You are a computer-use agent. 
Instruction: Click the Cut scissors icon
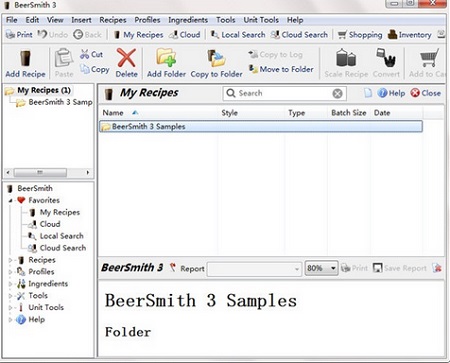tap(85, 54)
